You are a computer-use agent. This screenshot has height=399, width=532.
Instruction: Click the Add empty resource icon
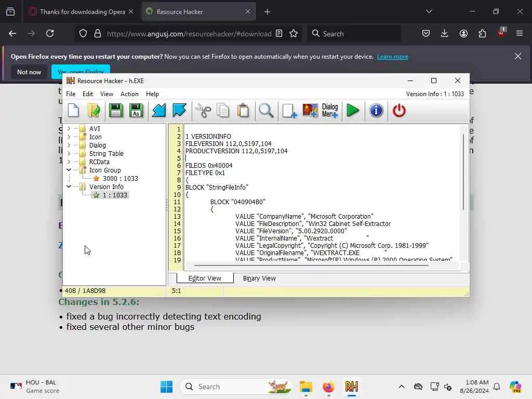coord(289,111)
